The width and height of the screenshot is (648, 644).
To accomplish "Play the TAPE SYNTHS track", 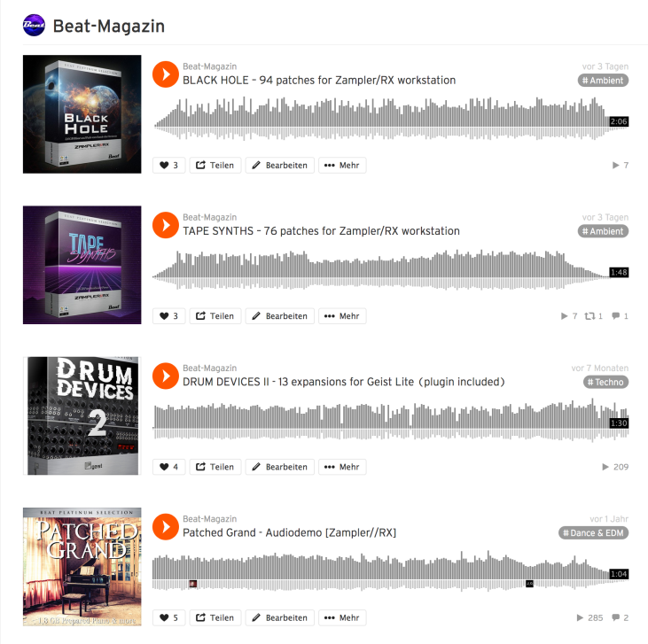I will tap(165, 225).
